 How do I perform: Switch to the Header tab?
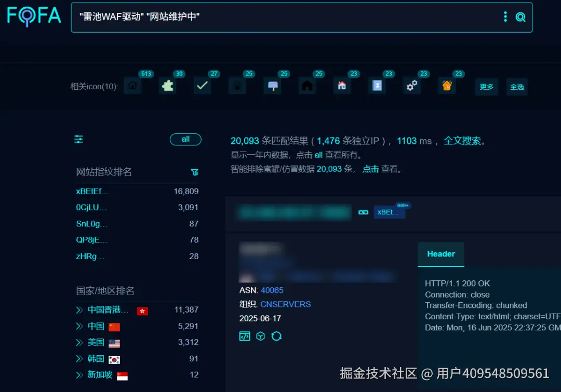440,254
